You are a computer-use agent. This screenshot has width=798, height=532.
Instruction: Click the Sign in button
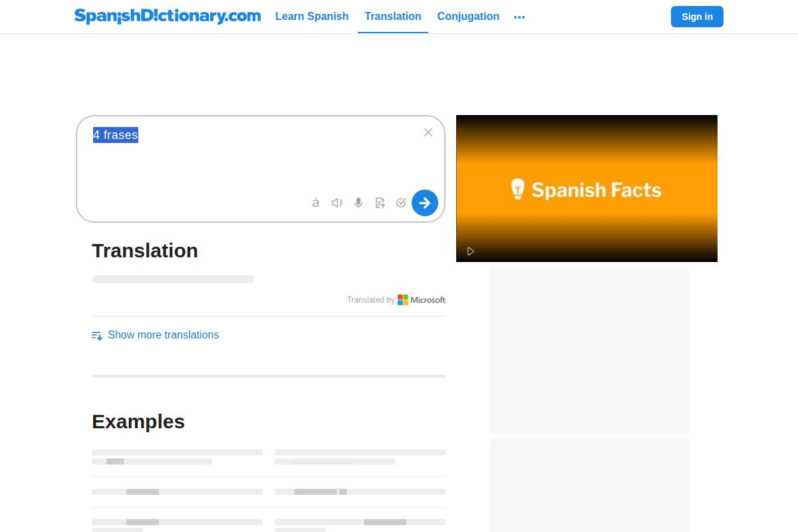tap(697, 17)
